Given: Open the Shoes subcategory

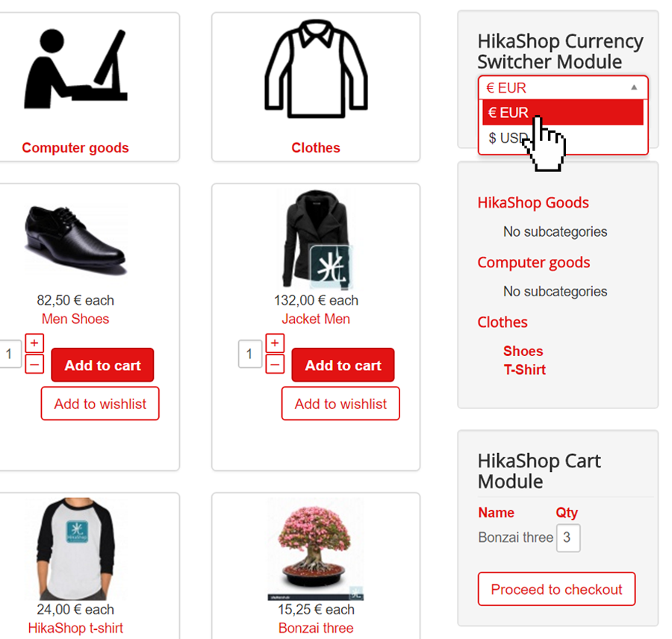Looking at the screenshot, I should point(523,351).
